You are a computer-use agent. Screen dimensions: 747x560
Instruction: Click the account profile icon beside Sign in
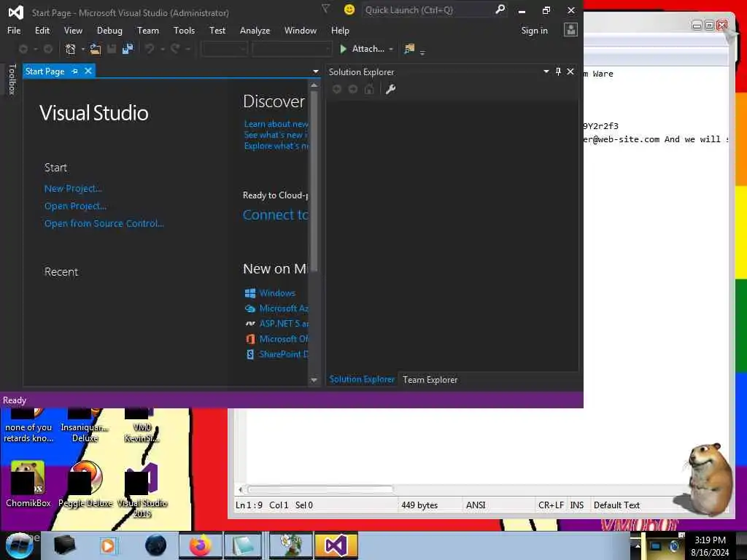point(570,29)
